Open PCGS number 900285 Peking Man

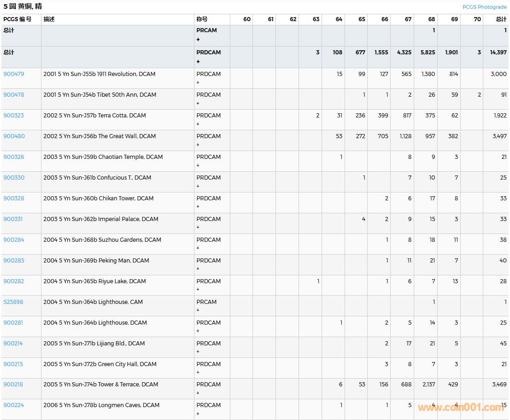13,261
